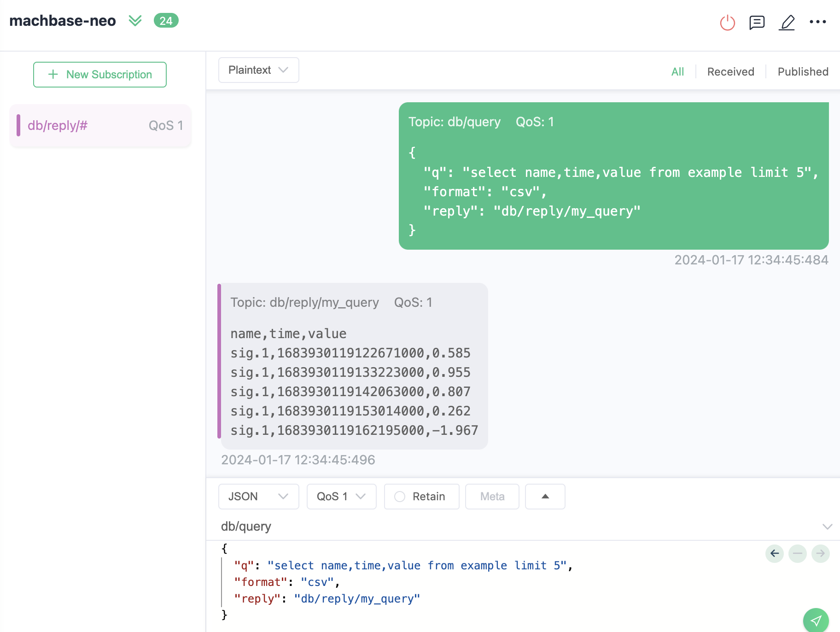Click the New Subscription button
Image resolution: width=840 pixels, height=632 pixels.
coord(100,75)
